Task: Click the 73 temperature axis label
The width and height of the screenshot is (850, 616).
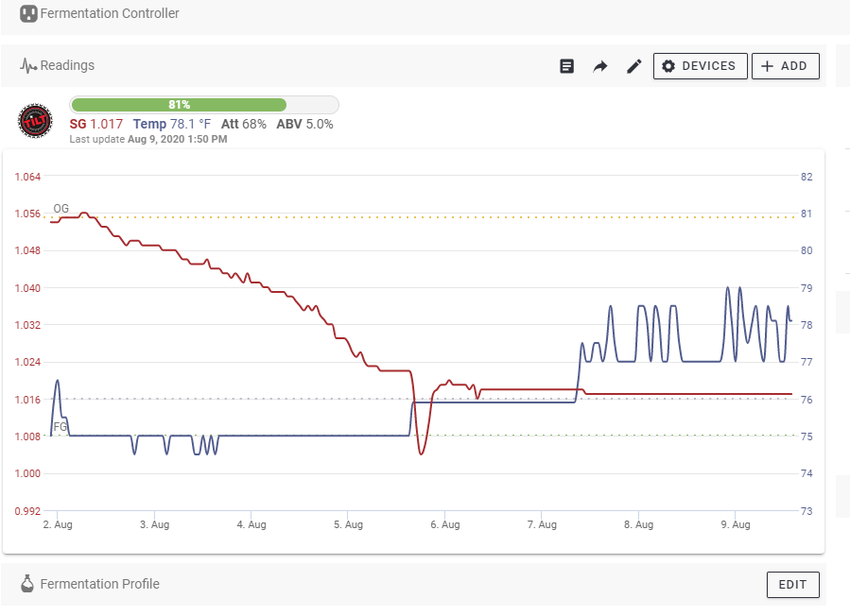Action: click(807, 511)
